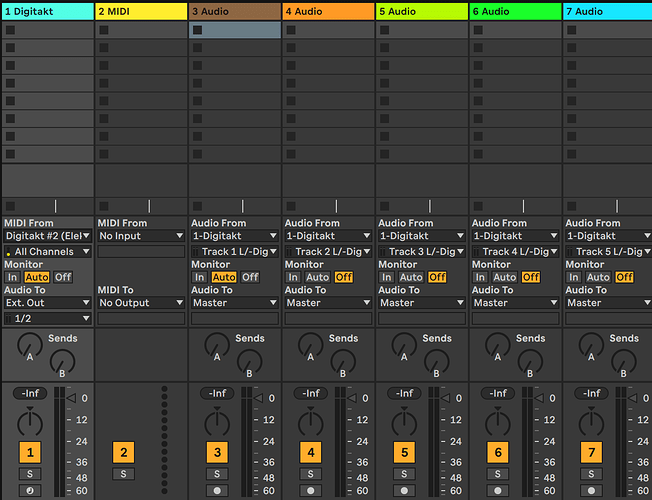
Task: Open 1/2 output channel dropdown
Action: point(48,319)
